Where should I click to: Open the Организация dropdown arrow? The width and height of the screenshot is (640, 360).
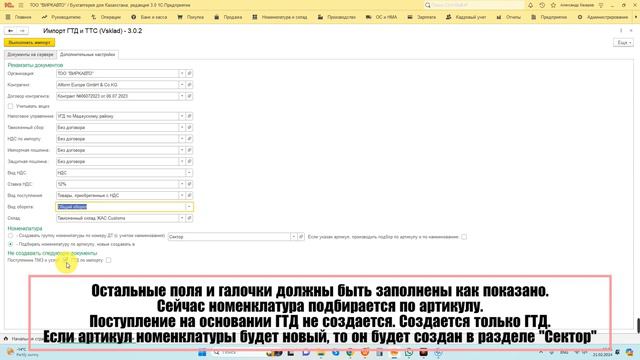tap(182, 73)
